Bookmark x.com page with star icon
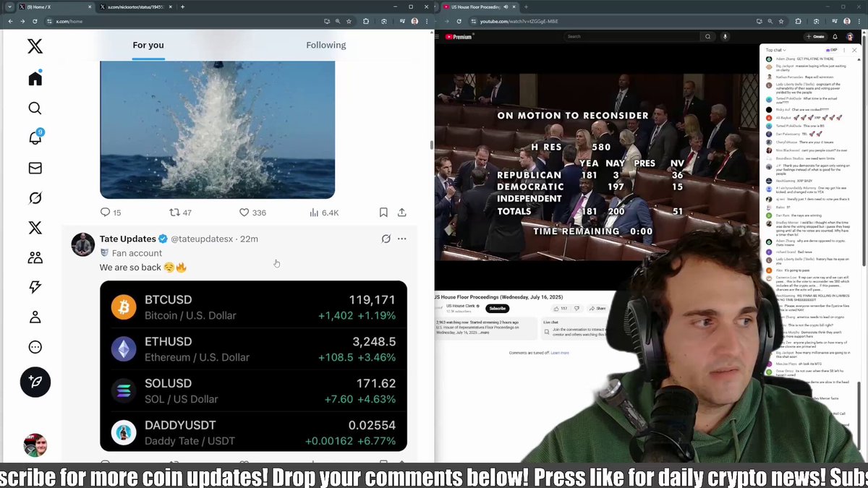The height and width of the screenshot is (488, 868). [x=349, y=21]
